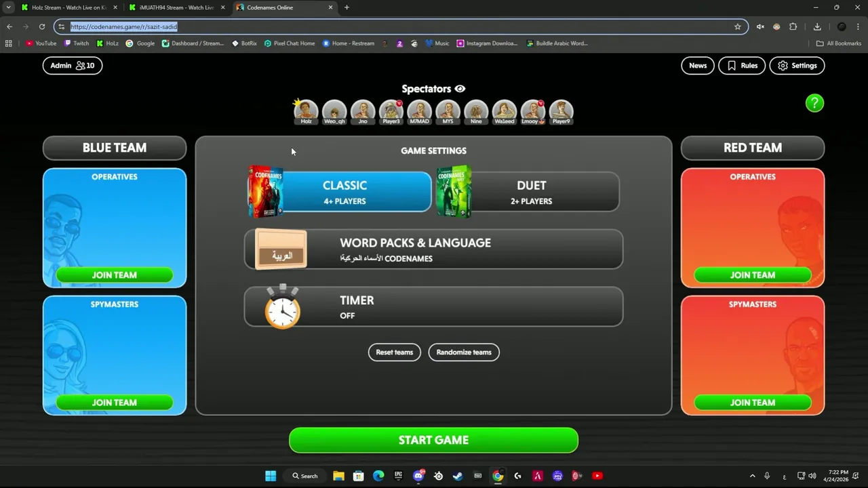Open the All Bookmarks folder
Viewport: 868px width, 488px height.
click(x=839, y=43)
